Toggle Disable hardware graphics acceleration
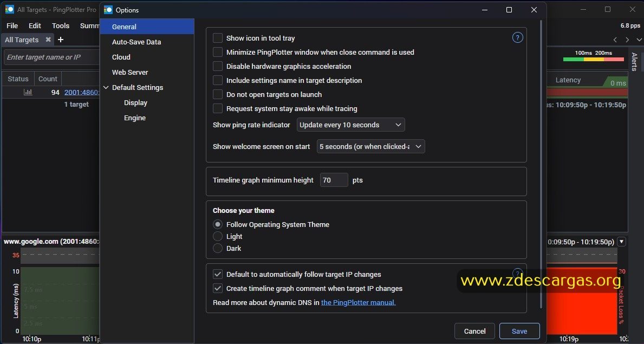Viewport: 644px width, 344px height. point(218,66)
